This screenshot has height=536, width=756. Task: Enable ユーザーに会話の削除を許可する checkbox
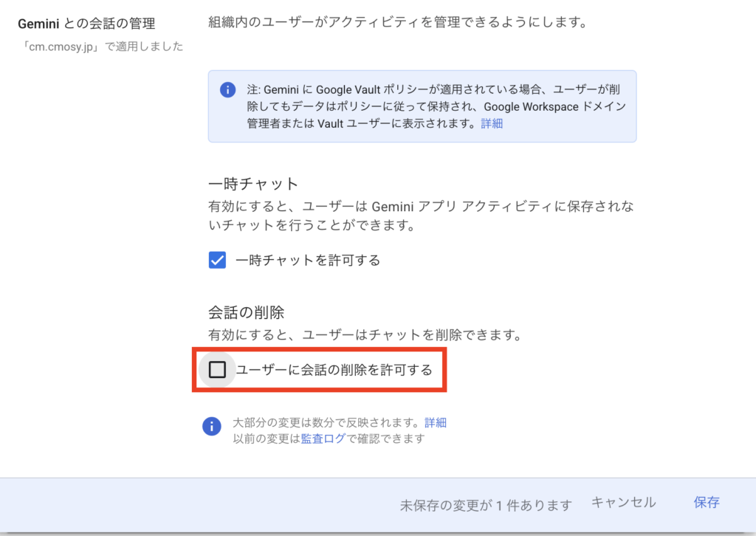pos(217,370)
